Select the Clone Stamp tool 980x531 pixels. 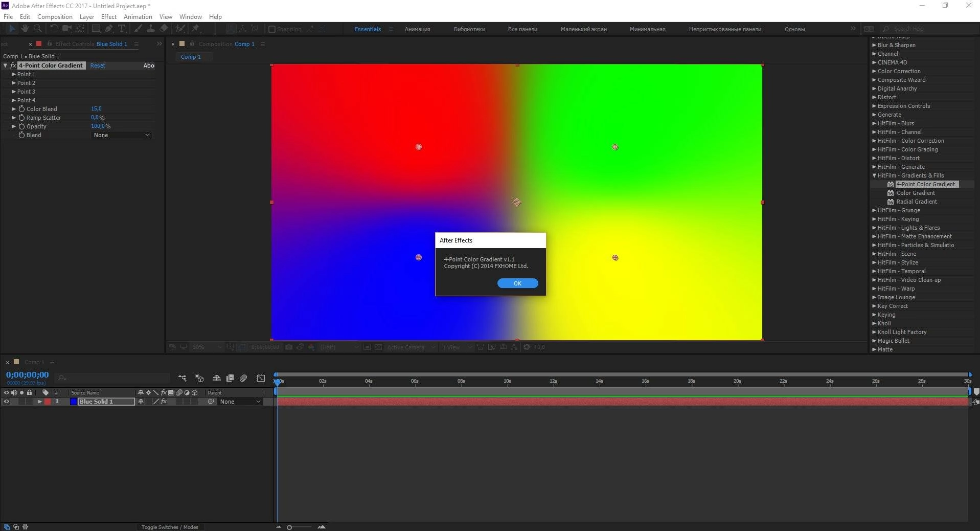coord(151,29)
